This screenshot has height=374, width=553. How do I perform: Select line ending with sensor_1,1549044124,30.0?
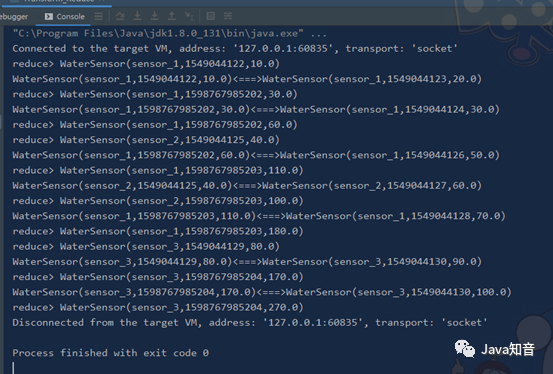coord(256,110)
